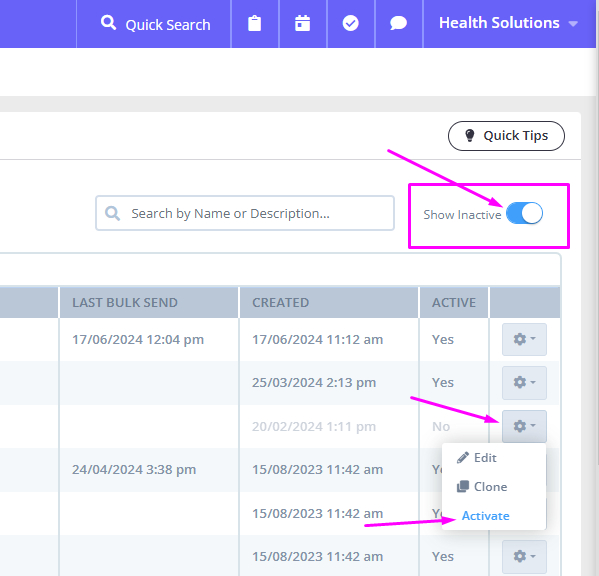Choose Edit from the dropdown menu
Image resolution: width=599 pixels, height=576 pixels.
click(485, 458)
